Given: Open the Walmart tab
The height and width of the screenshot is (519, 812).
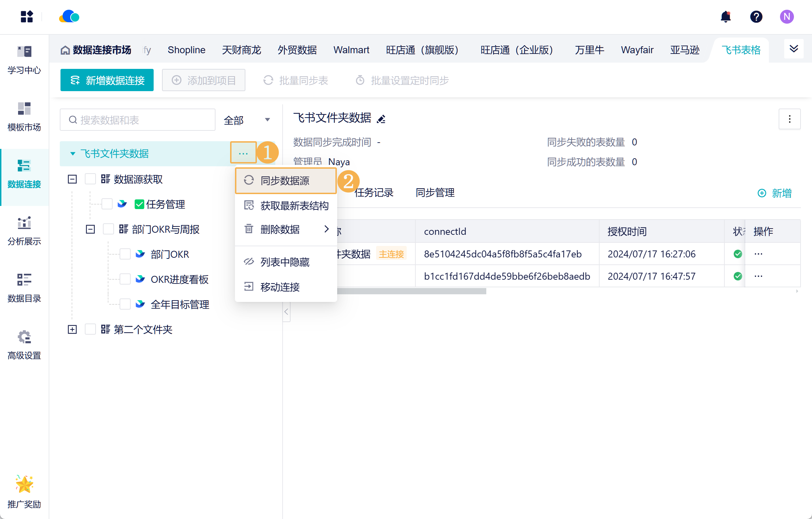Looking at the screenshot, I should [x=351, y=50].
